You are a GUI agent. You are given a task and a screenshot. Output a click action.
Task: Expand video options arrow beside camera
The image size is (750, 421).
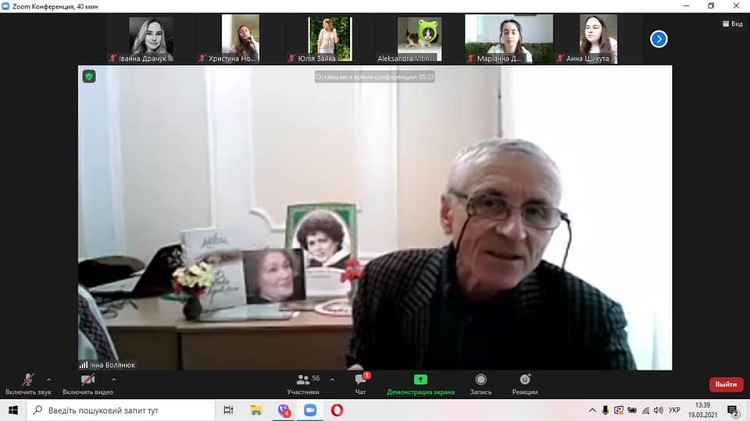112,379
